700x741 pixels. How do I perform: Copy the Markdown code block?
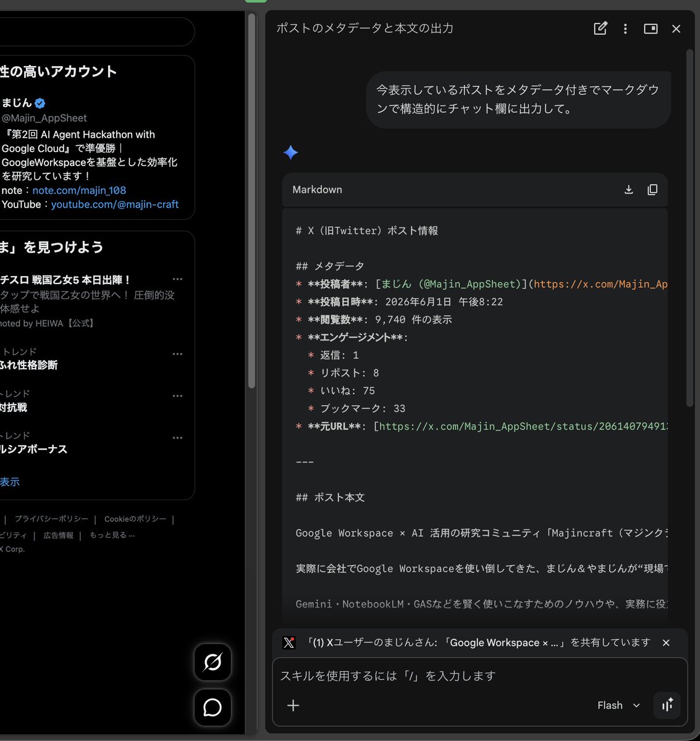pos(652,190)
